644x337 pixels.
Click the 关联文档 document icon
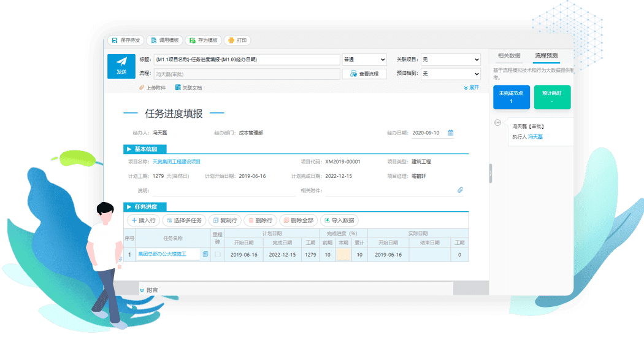point(178,88)
